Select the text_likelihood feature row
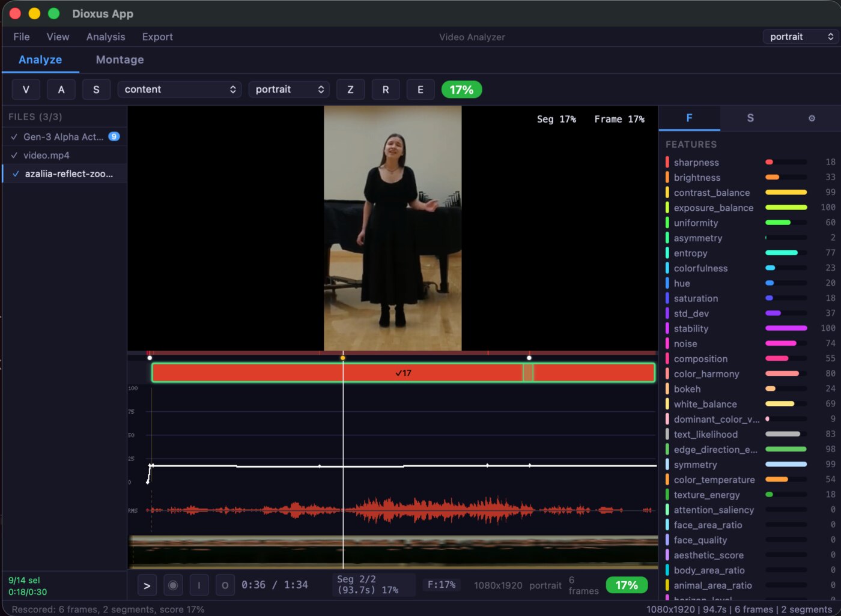 tap(750, 434)
